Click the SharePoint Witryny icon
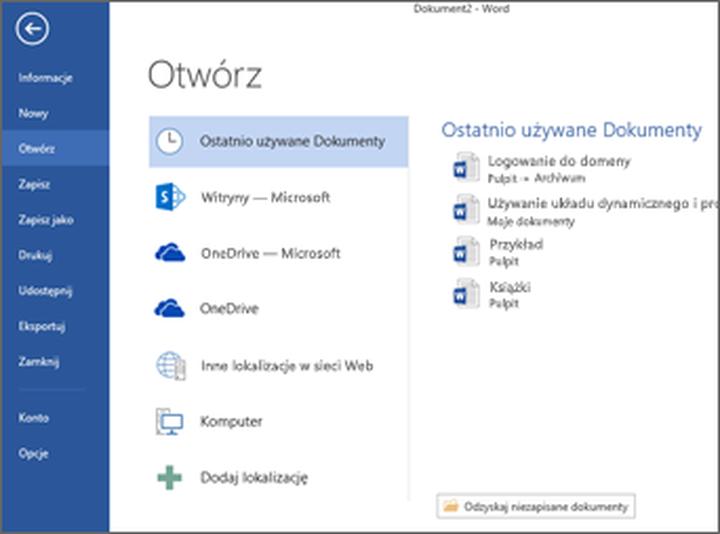 coord(170,197)
